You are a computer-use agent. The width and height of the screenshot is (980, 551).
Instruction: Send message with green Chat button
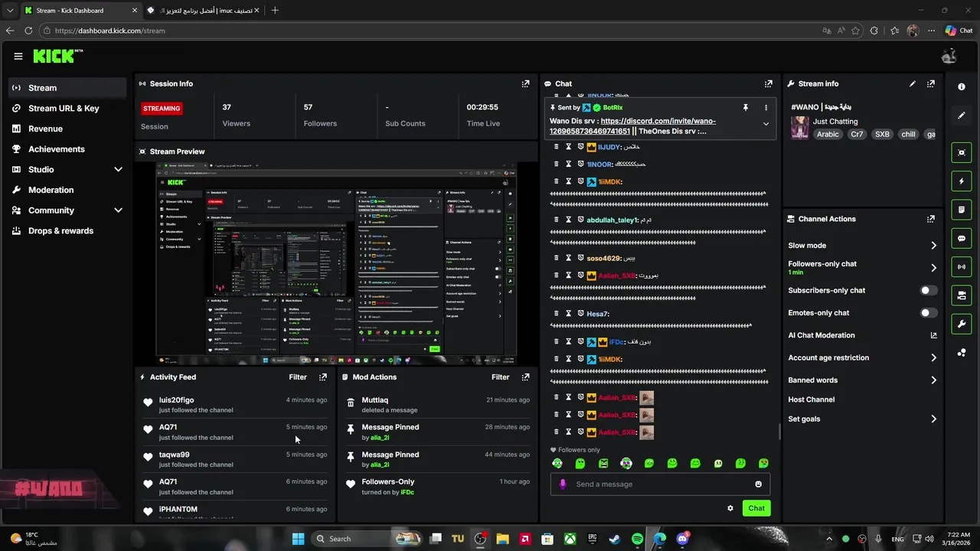click(756, 508)
